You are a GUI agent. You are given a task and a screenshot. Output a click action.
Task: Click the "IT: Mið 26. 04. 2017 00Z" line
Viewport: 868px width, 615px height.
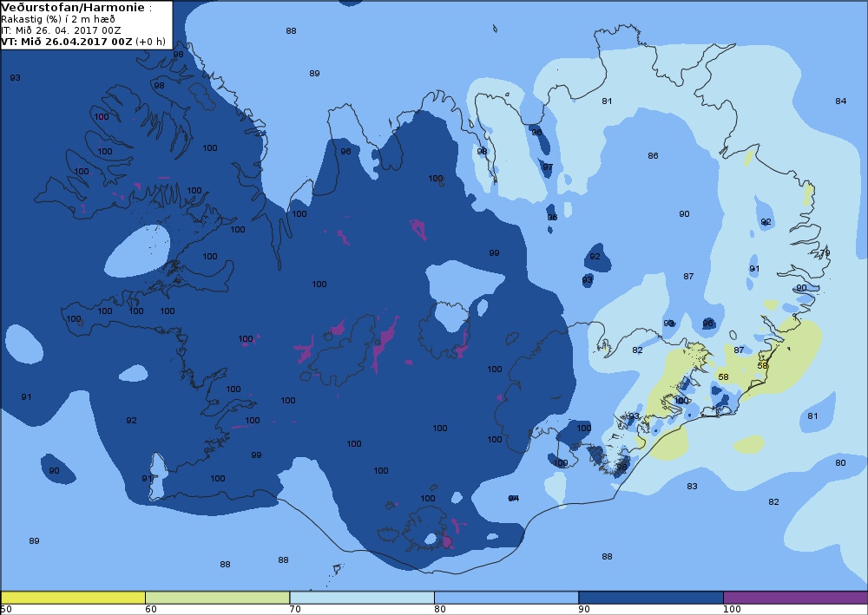click(61, 30)
